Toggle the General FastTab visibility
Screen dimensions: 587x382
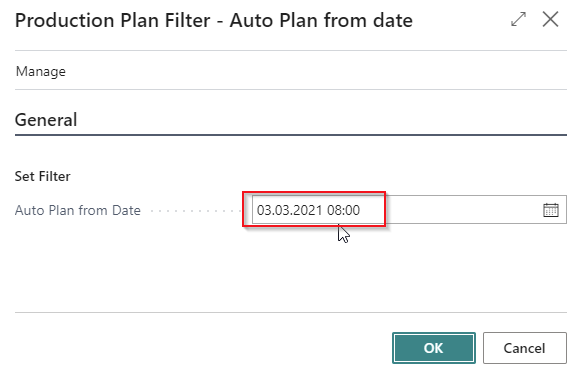point(46,120)
